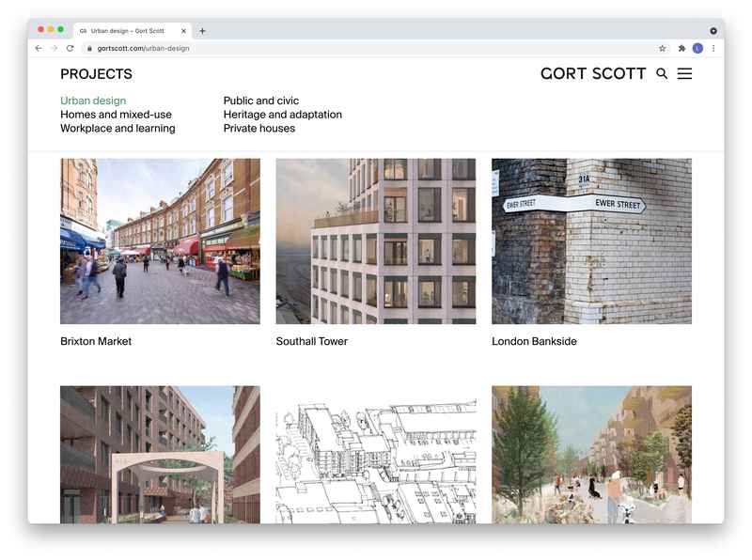
Task: Open the Brixton Market street photo
Action: (x=160, y=241)
